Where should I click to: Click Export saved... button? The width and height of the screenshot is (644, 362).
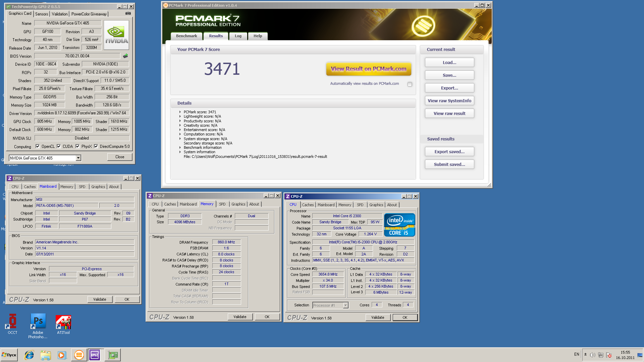pyautogui.click(x=449, y=152)
